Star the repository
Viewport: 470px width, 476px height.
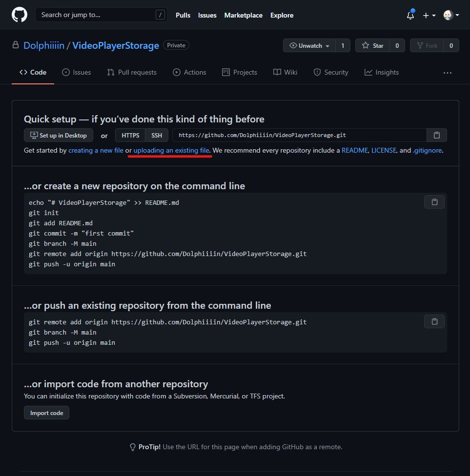pyautogui.click(x=372, y=45)
